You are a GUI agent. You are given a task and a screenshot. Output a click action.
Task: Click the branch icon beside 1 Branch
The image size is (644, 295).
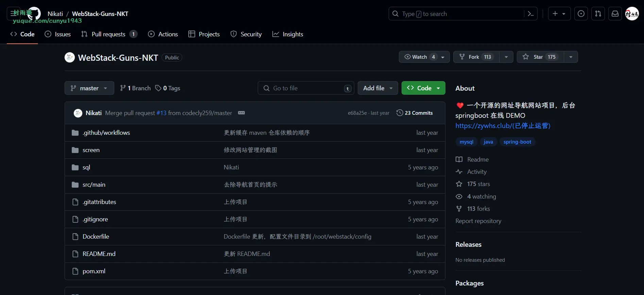(x=123, y=88)
